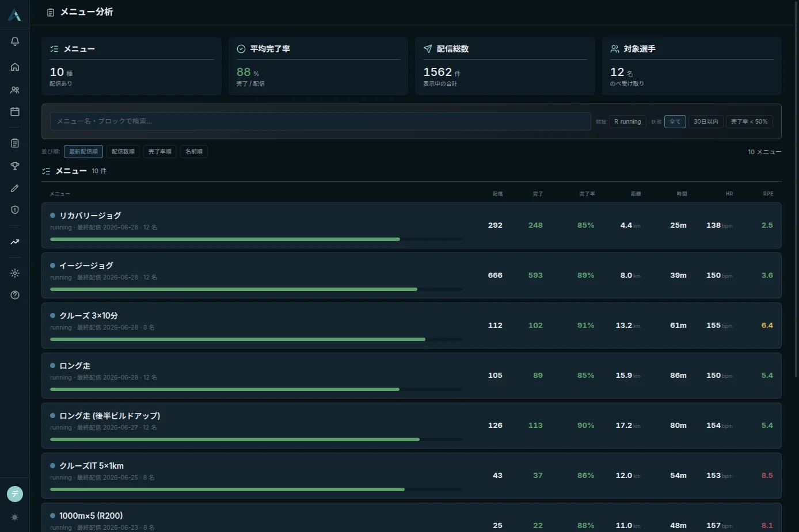Expand the ロング走 (後半ビルドアップ) row
This screenshot has width=799, height=532.
tap(411, 426)
